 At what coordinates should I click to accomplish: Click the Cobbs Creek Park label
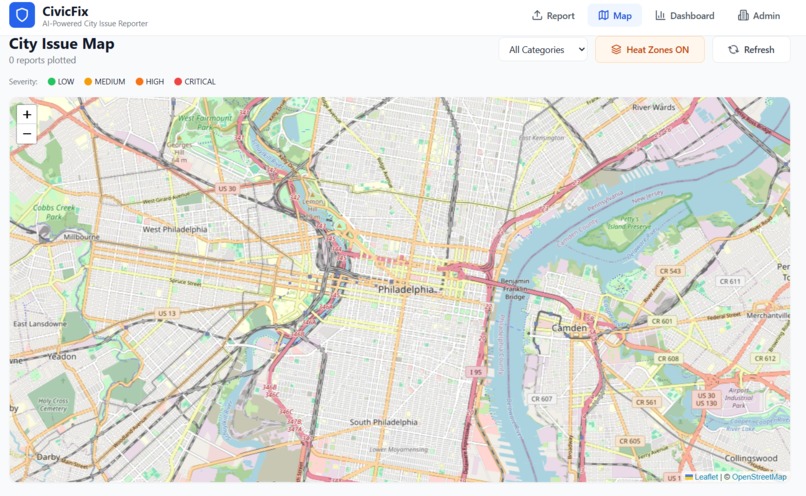pos(54,212)
